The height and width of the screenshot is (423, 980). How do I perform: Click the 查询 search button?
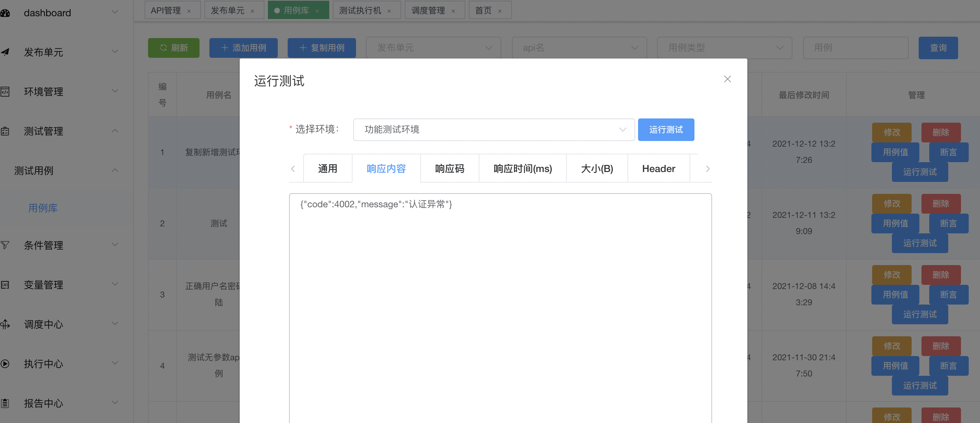(938, 48)
